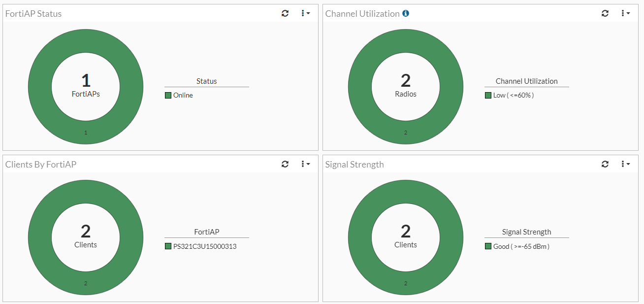Open Signal Strength widget options menu
Screen dimensions: 644x304
pos(625,164)
